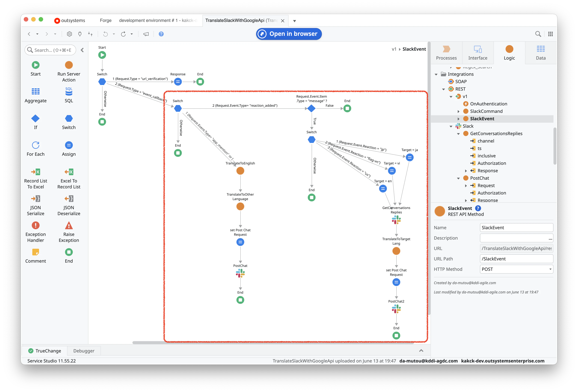This screenshot has height=392, width=578.
Task: Click the Name input field
Action: click(x=516, y=228)
